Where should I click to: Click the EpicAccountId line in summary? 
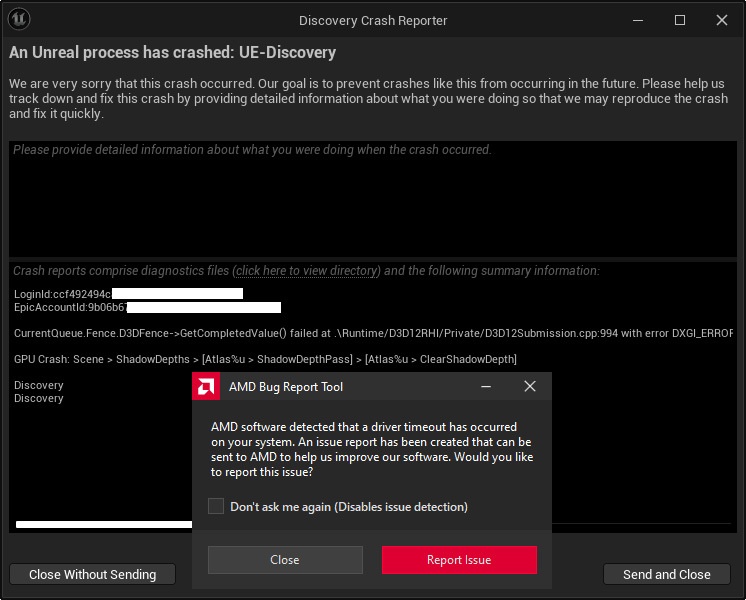point(147,307)
